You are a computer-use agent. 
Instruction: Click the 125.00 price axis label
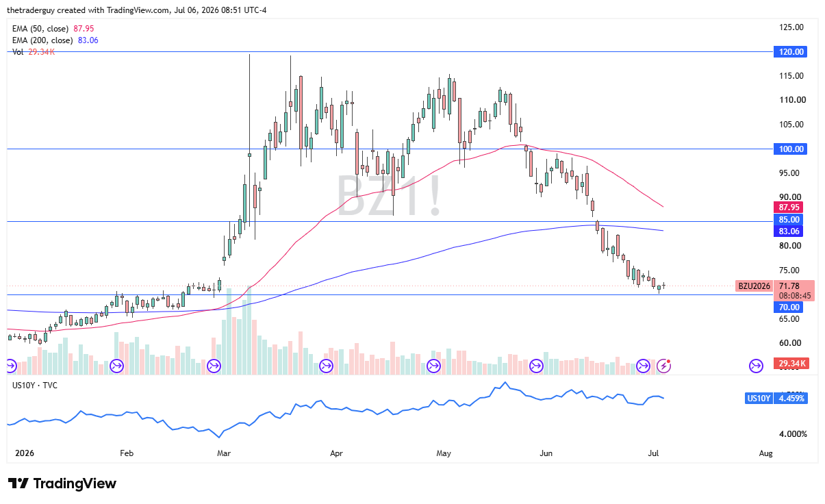click(791, 27)
